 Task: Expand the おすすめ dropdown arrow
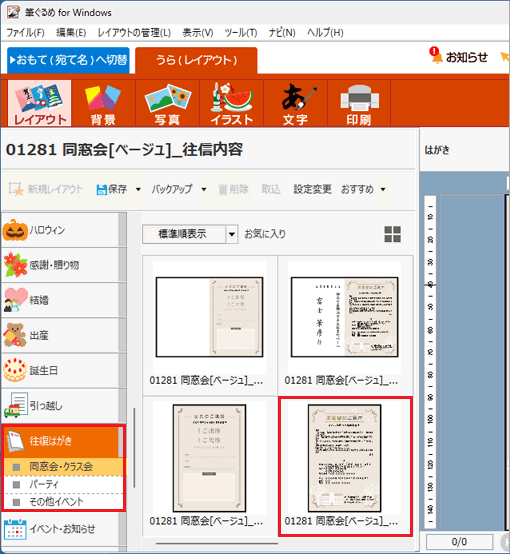tap(383, 189)
